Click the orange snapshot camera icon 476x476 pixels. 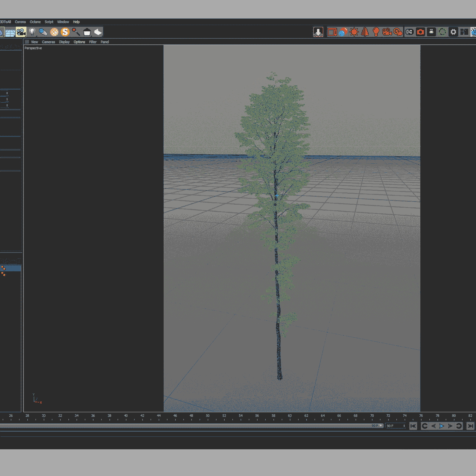tap(420, 32)
